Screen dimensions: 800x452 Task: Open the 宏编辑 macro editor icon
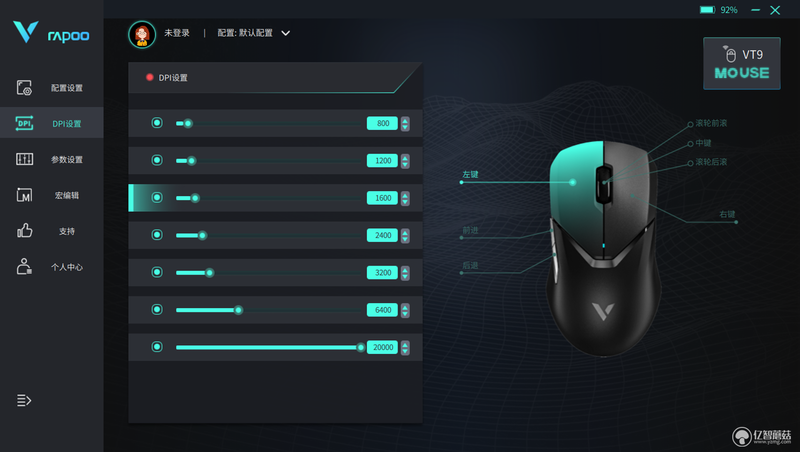pos(24,195)
